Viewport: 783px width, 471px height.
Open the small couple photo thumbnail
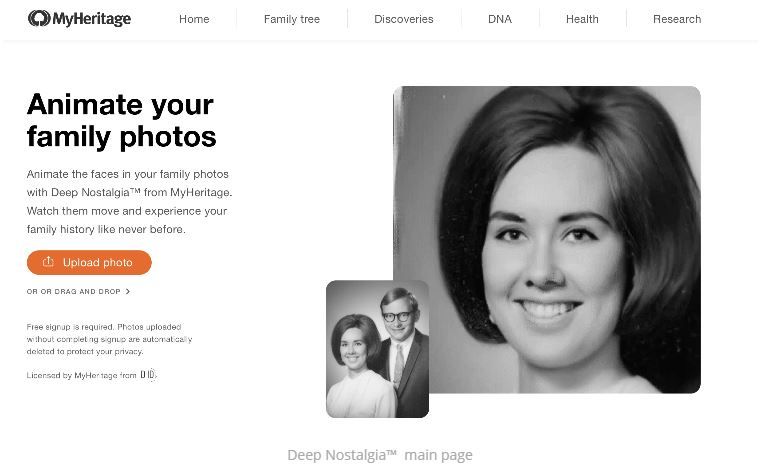pos(378,349)
